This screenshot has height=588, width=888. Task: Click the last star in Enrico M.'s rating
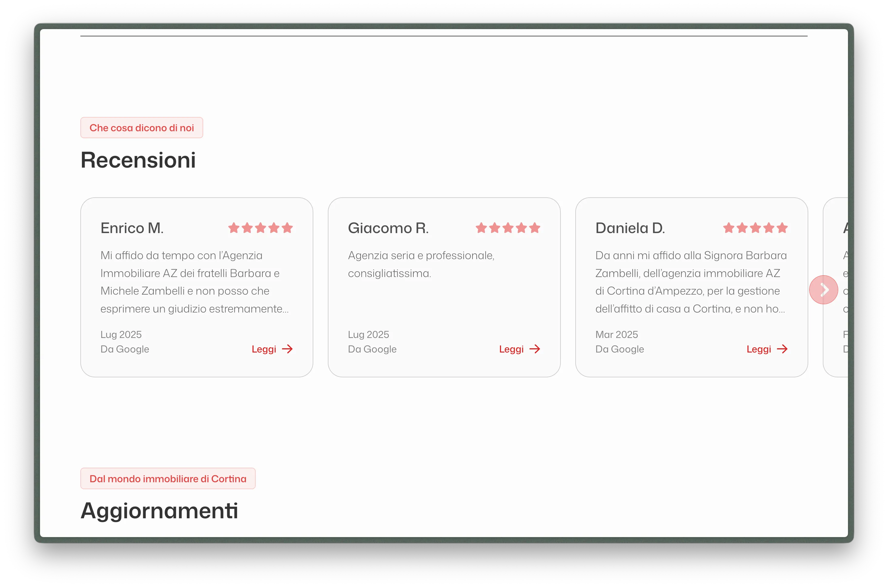[x=288, y=228]
